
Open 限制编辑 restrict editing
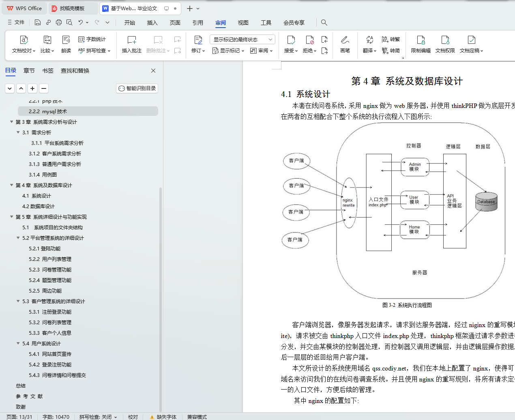421,45
